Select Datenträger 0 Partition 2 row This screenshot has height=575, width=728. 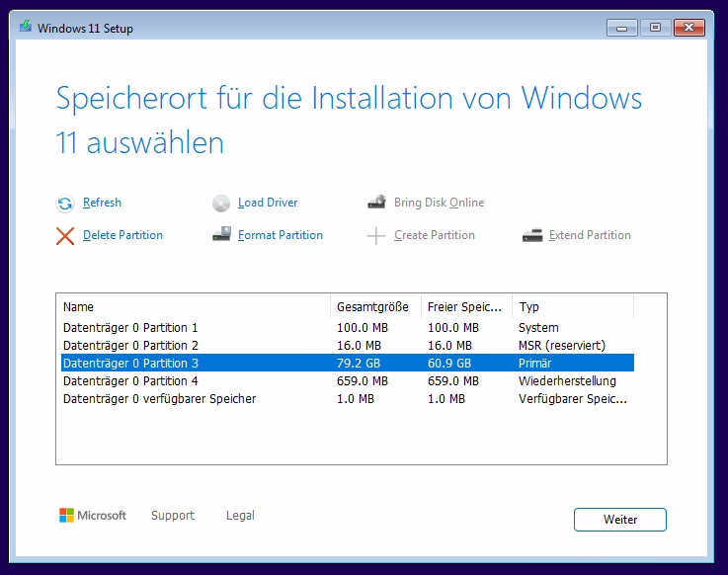coord(348,345)
